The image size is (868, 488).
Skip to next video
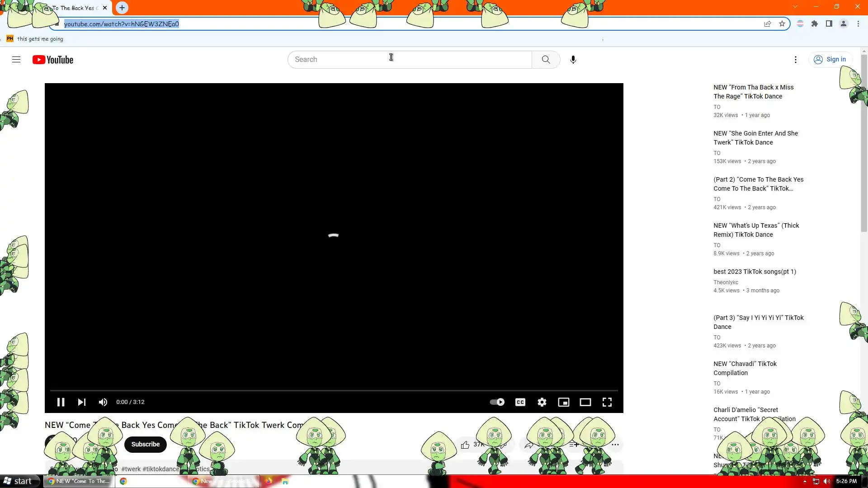click(x=82, y=402)
